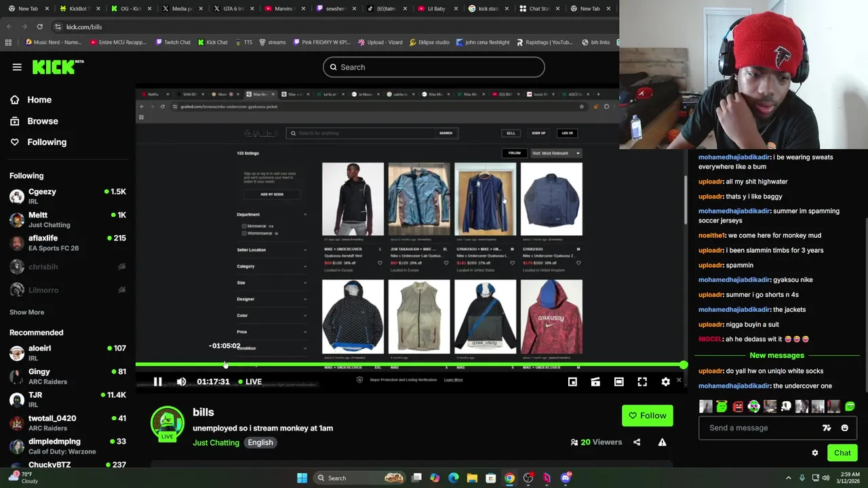Open the emoji picker in chat
Image resolution: width=868 pixels, height=488 pixels.
click(844, 428)
